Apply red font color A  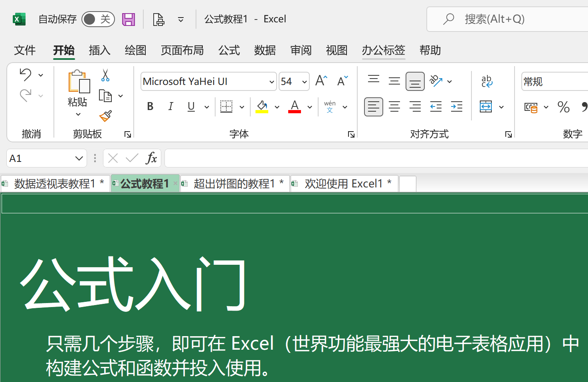(x=295, y=106)
